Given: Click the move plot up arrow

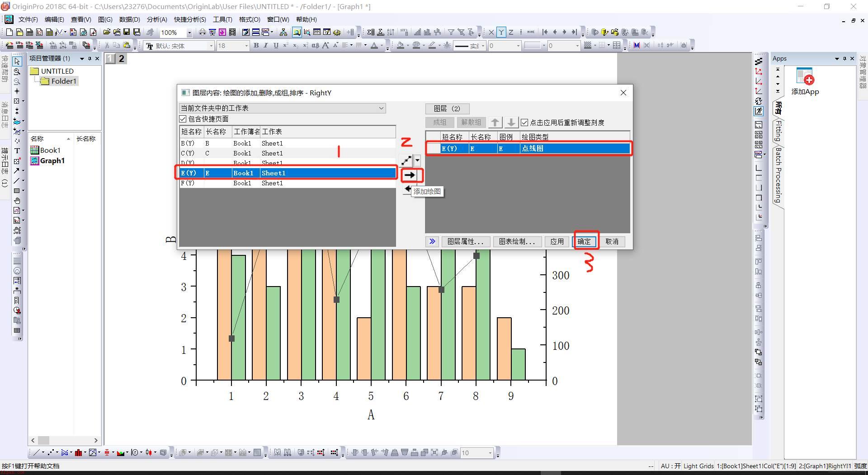Looking at the screenshot, I should pos(495,122).
